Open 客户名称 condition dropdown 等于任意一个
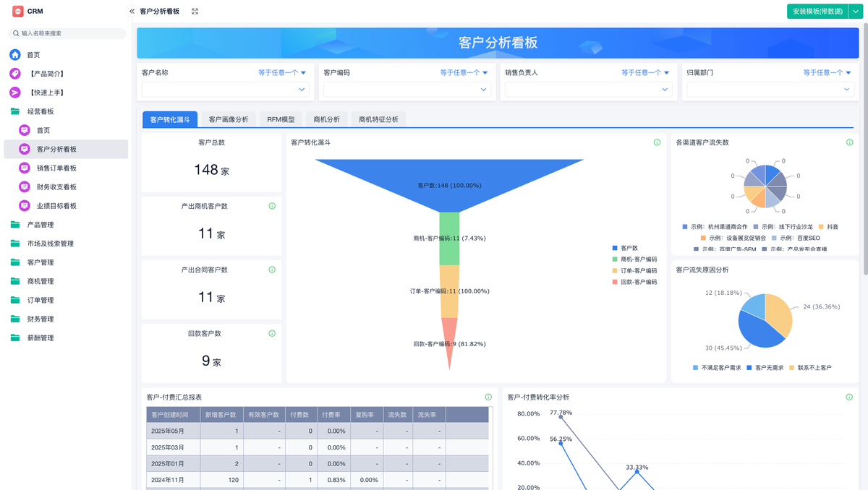The width and height of the screenshot is (868, 490). (282, 72)
